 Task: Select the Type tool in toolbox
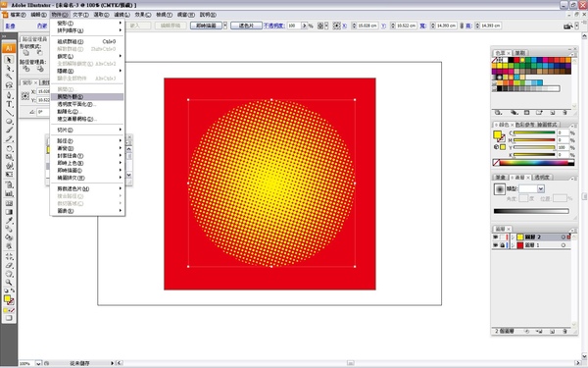point(9,104)
